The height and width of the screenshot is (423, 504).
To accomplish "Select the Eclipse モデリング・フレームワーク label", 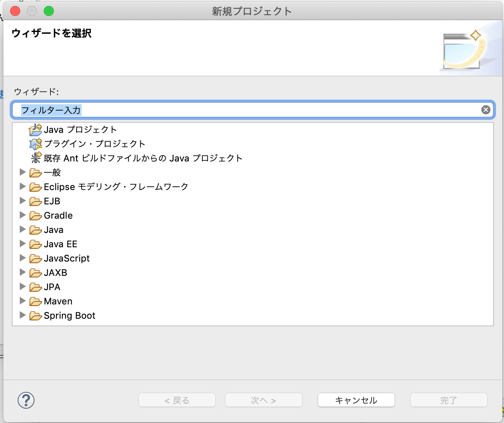I will pyautogui.click(x=116, y=187).
